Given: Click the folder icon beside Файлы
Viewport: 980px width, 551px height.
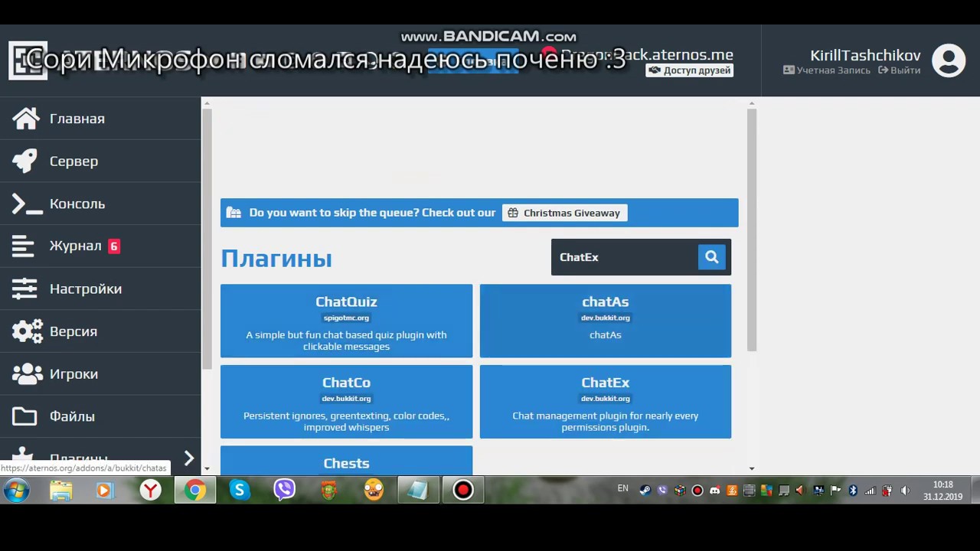Looking at the screenshot, I should (x=24, y=416).
